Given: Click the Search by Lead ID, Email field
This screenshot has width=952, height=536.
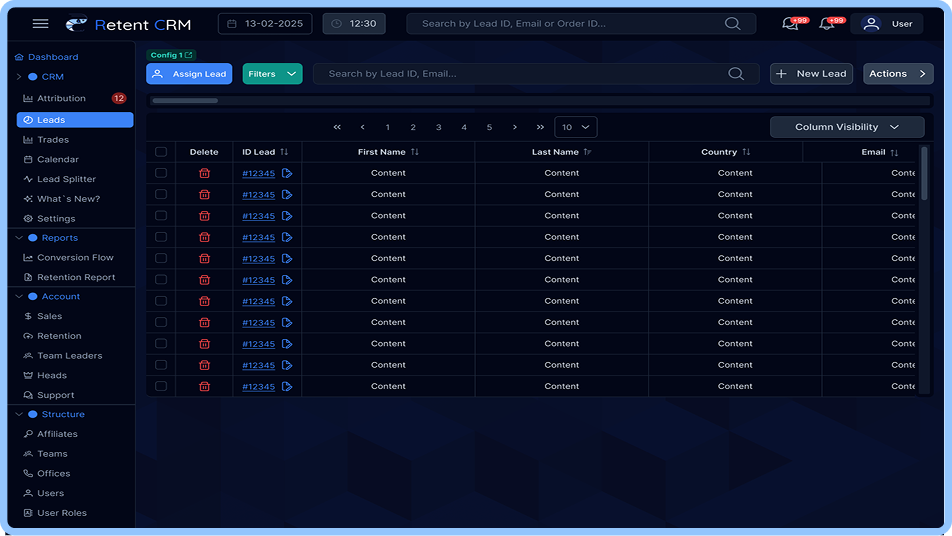Looking at the screenshot, I should 536,73.
